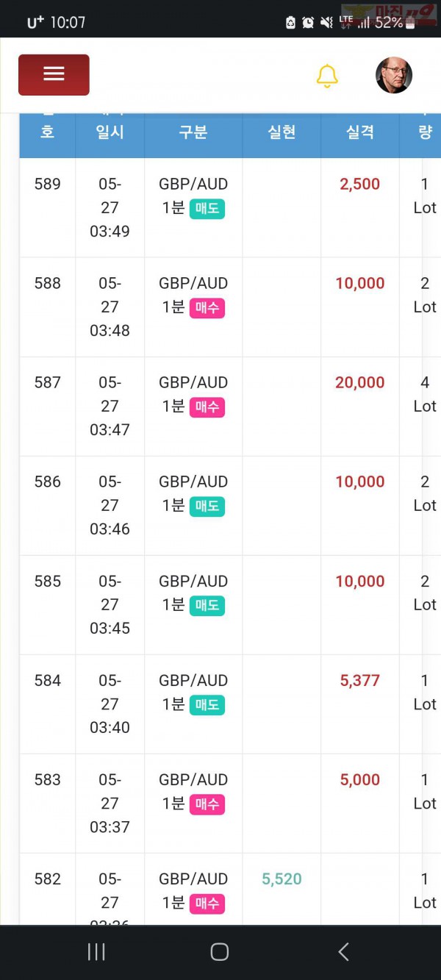Select the 20,000 amount in row 587
Viewport: 441px width, 980px height.
(360, 382)
